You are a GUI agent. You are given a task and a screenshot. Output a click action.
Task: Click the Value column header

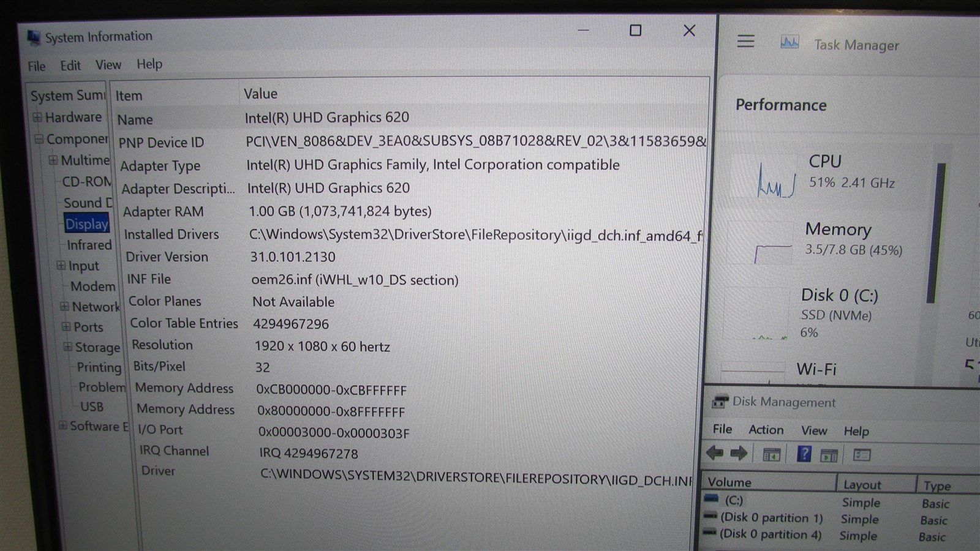click(473, 93)
